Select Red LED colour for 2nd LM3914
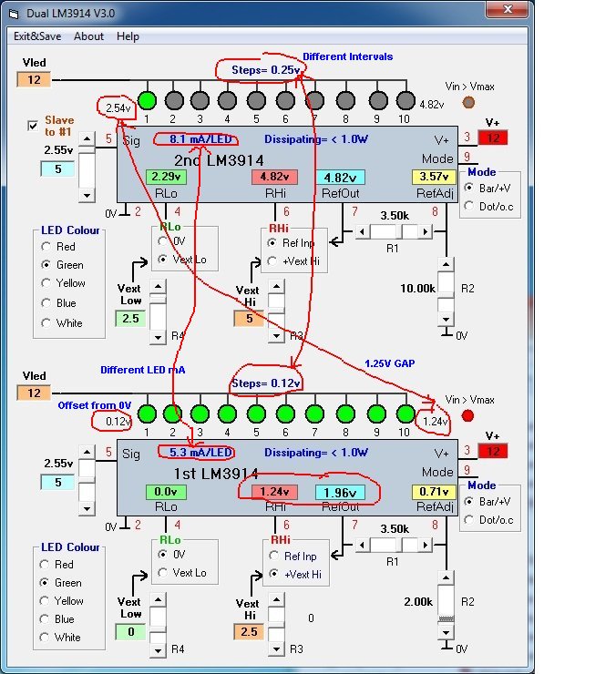616x674 pixels. tap(46, 246)
